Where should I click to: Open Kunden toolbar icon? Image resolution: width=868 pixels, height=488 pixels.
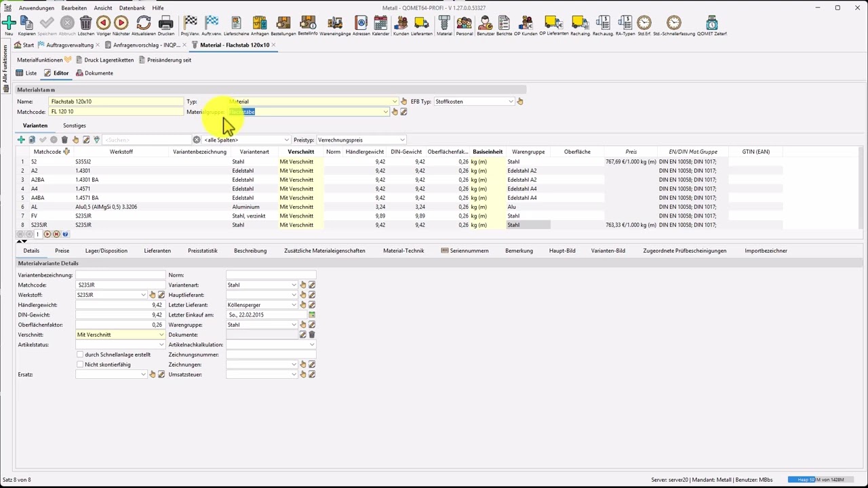pyautogui.click(x=401, y=23)
